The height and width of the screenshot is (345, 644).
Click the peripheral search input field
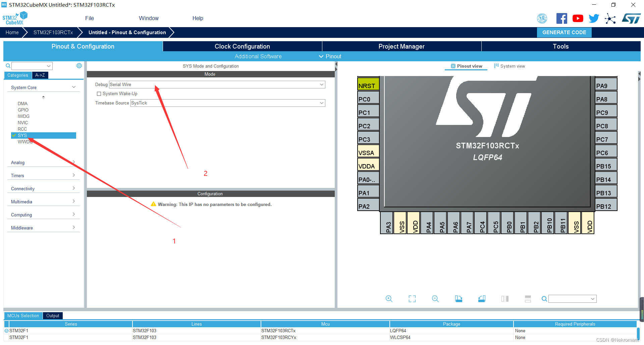point(29,66)
